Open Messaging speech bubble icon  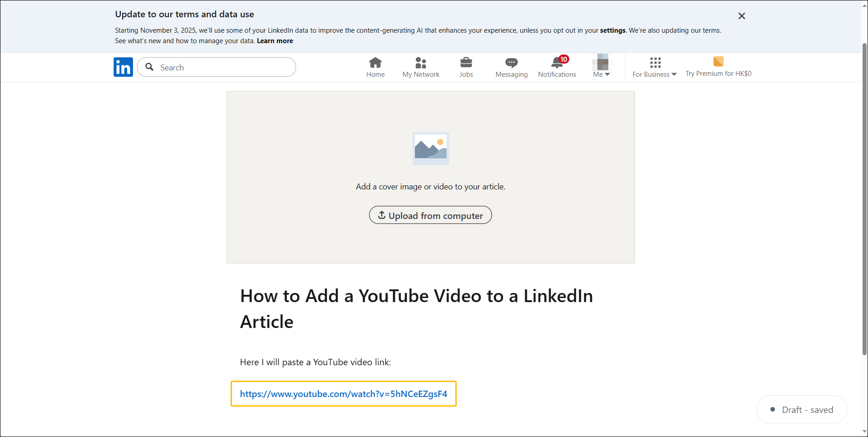click(x=512, y=63)
